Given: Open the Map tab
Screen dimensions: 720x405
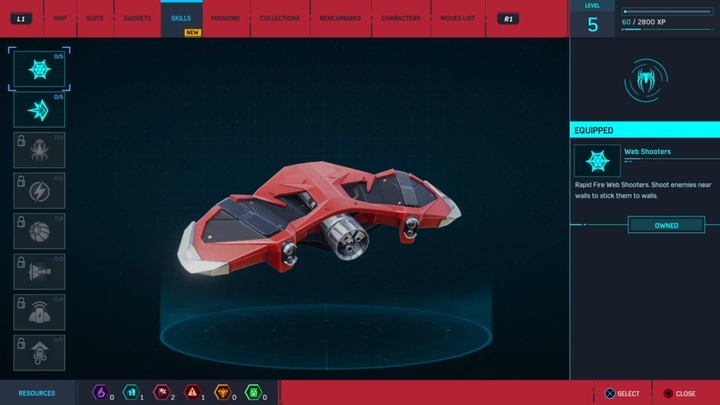Looking at the screenshot, I should point(59,18).
